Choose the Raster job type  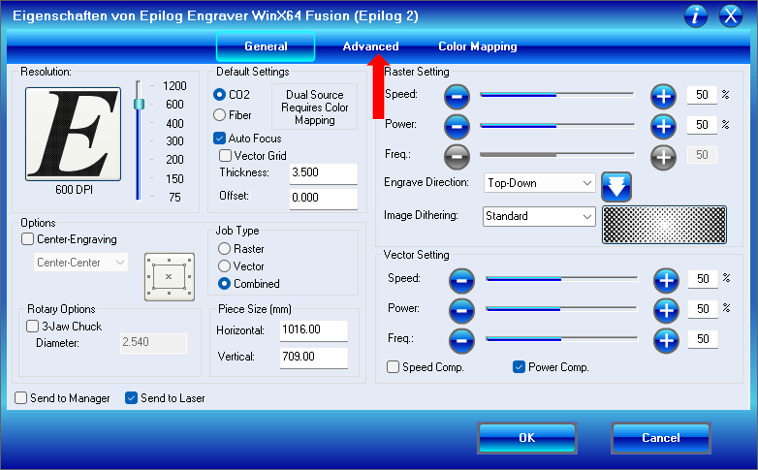click(224, 248)
